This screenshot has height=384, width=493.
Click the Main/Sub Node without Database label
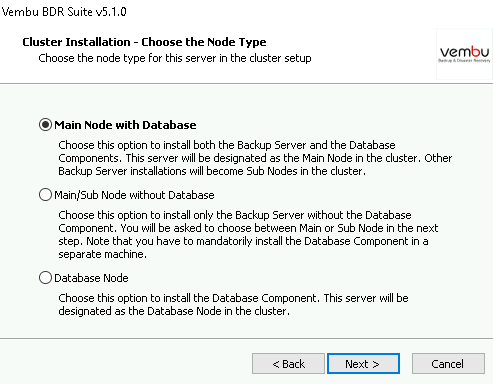click(x=134, y=195)
